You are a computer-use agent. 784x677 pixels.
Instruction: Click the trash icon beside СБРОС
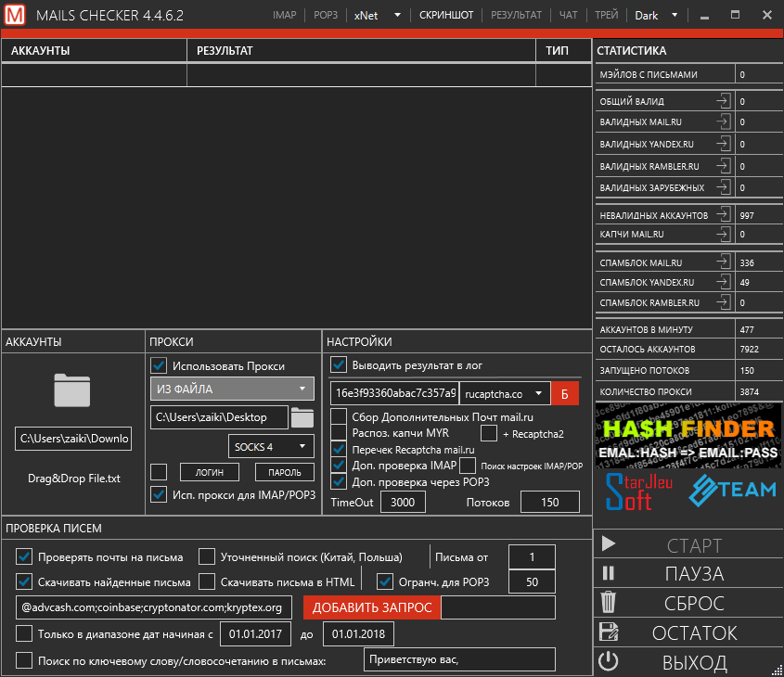point(609,603)
